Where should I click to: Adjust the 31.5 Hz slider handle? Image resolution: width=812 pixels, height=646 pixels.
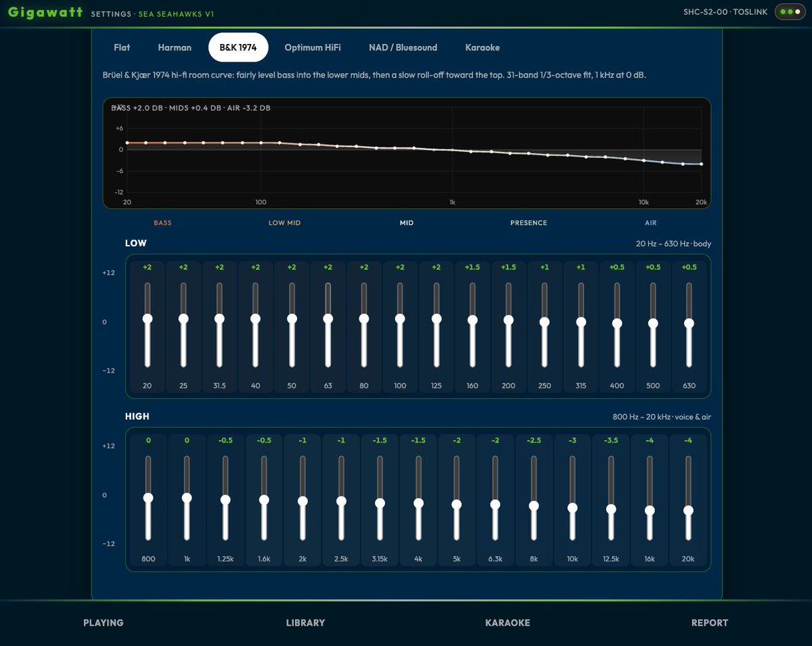click(x=219, y=319)
